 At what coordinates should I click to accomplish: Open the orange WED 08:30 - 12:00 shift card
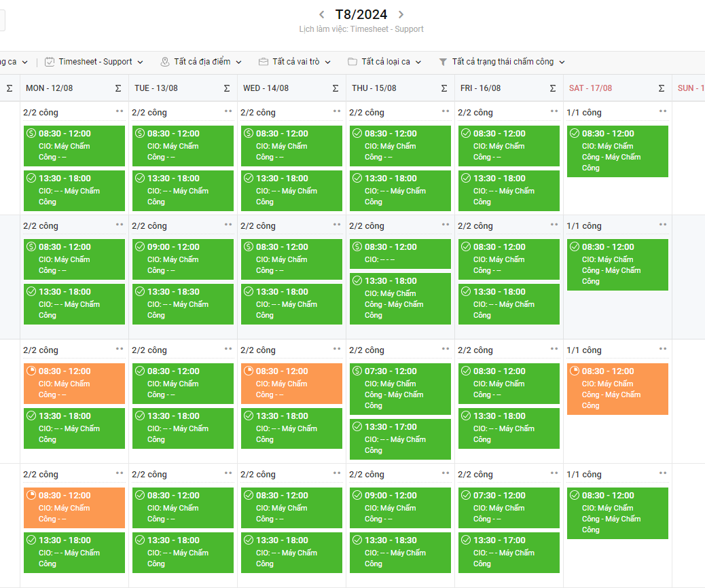pos(291,384)
